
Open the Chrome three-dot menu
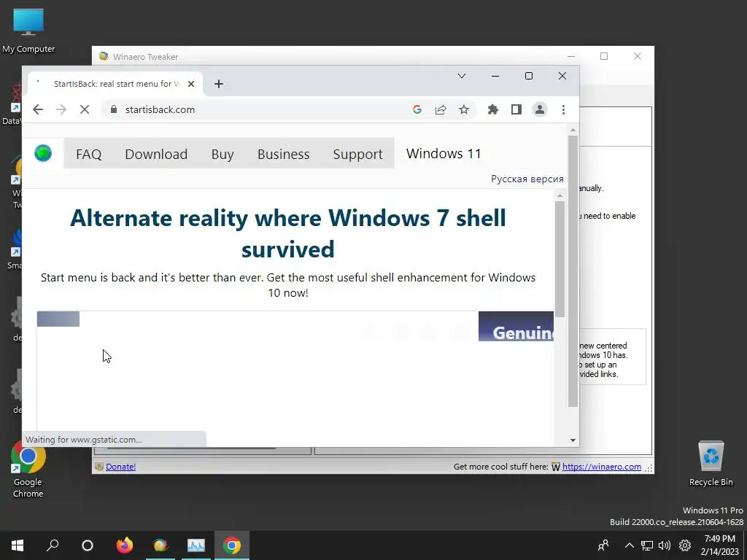[563, 109]
